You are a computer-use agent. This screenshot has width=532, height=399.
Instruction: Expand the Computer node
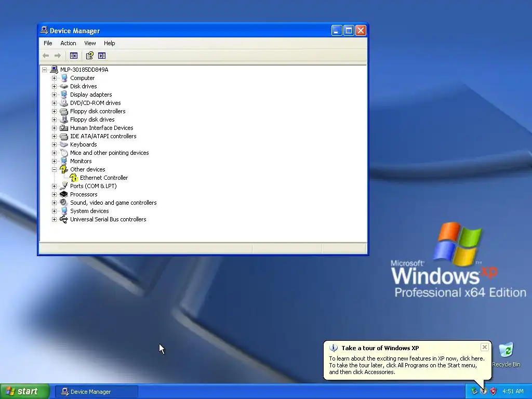[54, 78]
